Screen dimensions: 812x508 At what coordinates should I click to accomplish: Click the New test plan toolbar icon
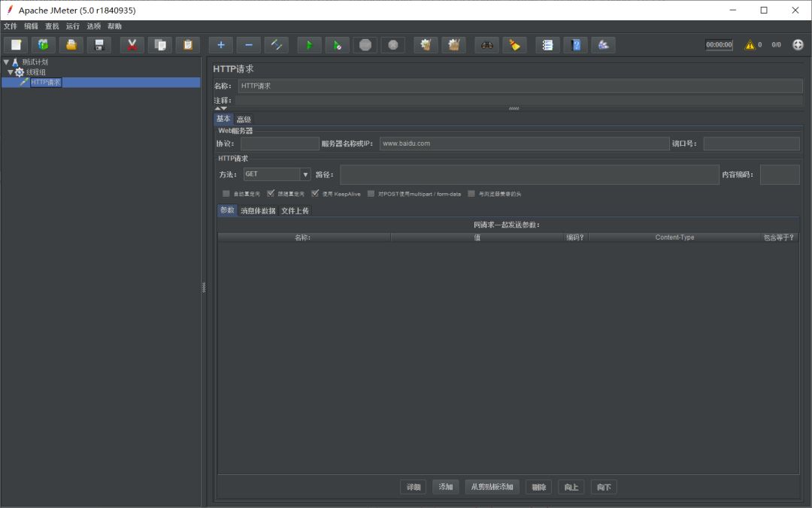pyautogui.click(x=16, y=45)
